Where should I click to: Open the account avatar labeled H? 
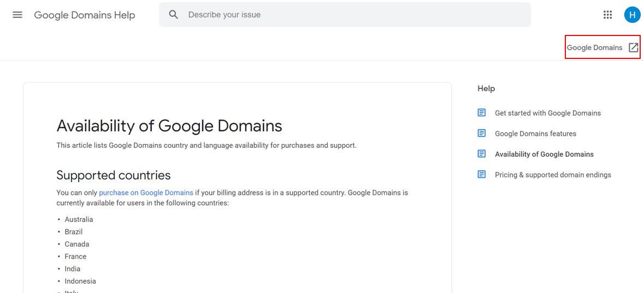(x=632, y=15)
